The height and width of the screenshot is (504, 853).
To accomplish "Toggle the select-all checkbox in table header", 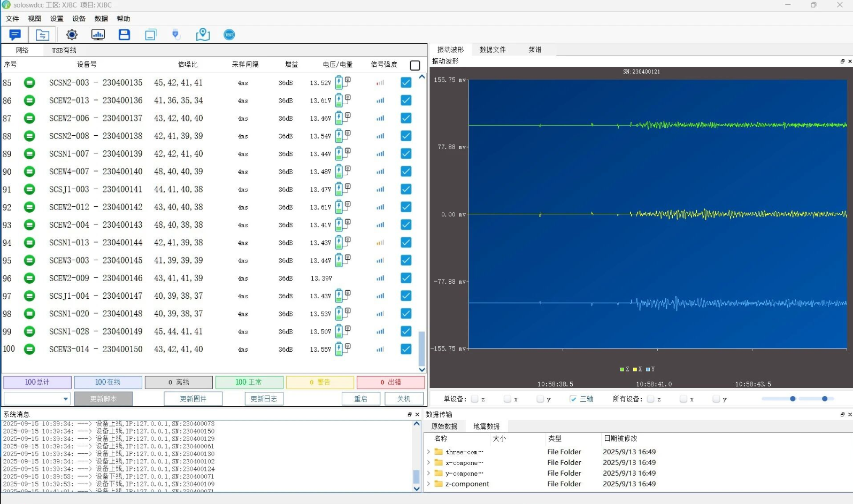I will pos(414,65).
